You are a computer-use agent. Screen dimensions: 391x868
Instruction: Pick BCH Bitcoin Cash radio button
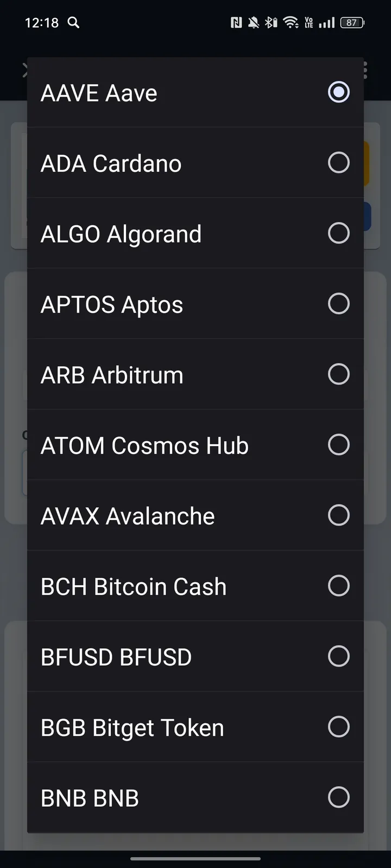tap(338, 586)
